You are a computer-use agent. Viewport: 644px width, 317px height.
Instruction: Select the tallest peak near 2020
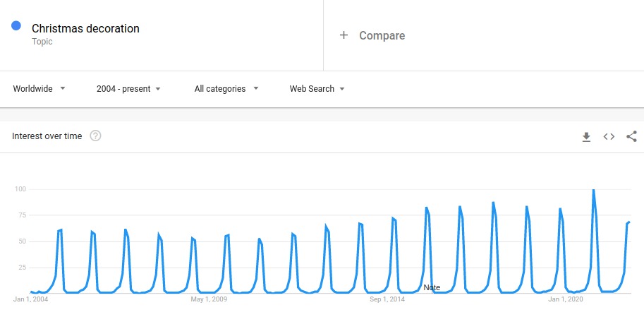click(x=593, y=191)
